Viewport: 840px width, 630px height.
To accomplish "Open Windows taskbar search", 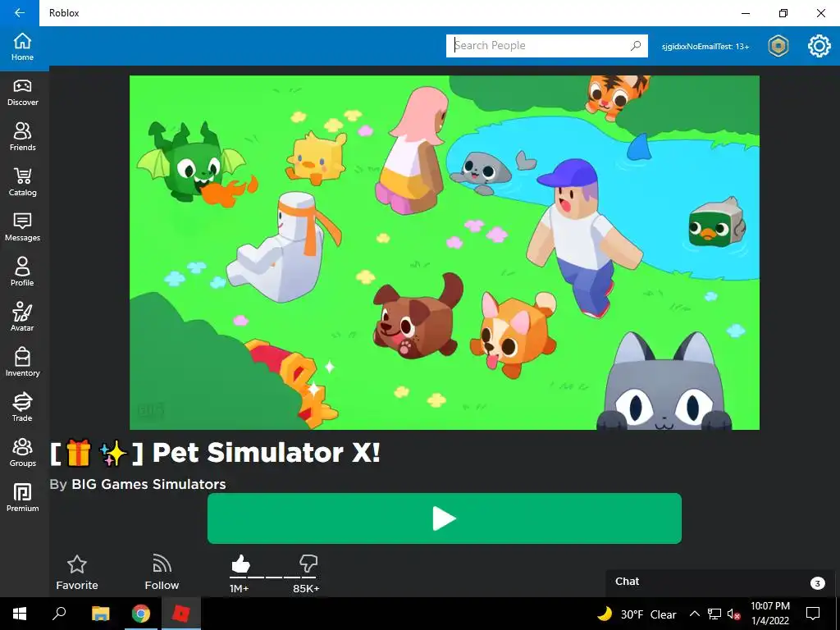I will click(59, 614).
